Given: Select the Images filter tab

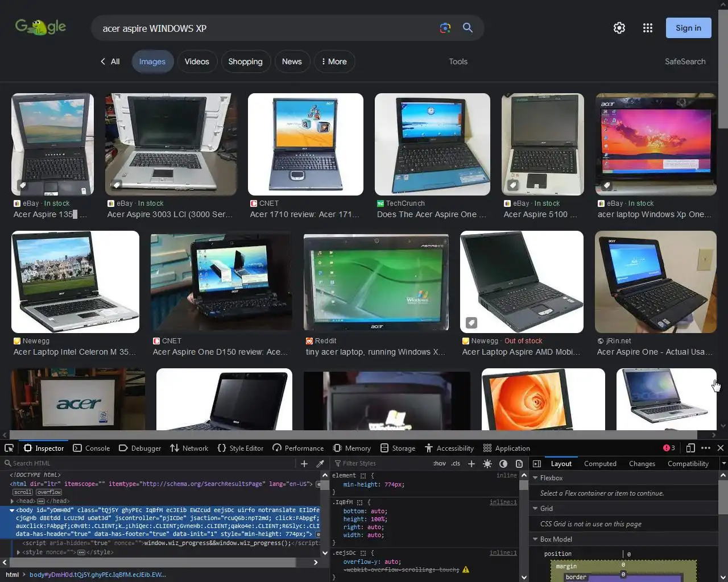Looking at the screenshot, I should click(152, 61).
